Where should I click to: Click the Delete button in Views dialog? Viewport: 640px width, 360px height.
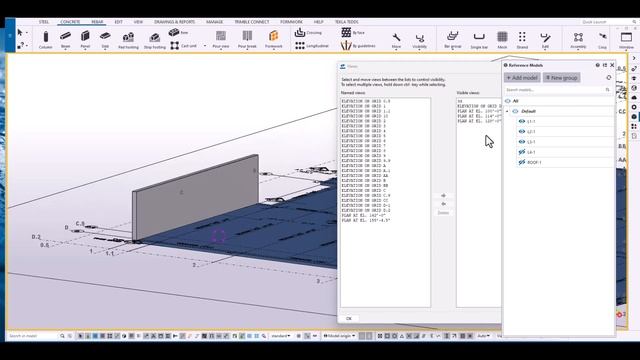pos(443,213)
